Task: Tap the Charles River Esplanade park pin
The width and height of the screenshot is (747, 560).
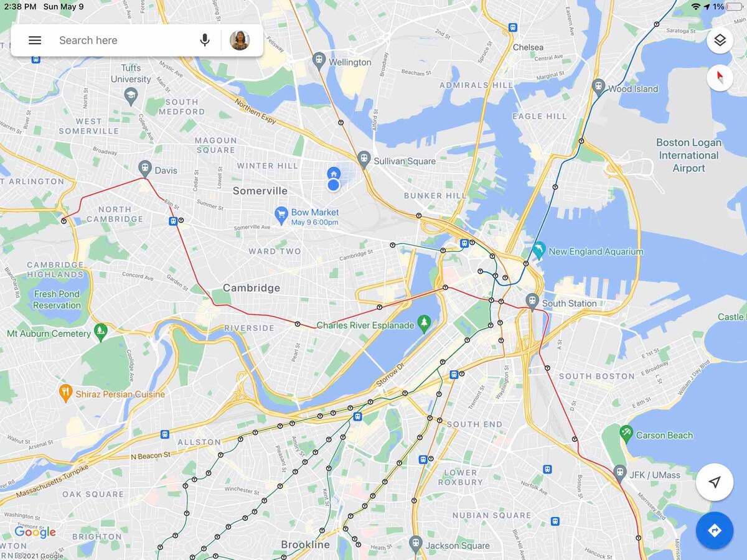Action: click(x=425, y=322)
